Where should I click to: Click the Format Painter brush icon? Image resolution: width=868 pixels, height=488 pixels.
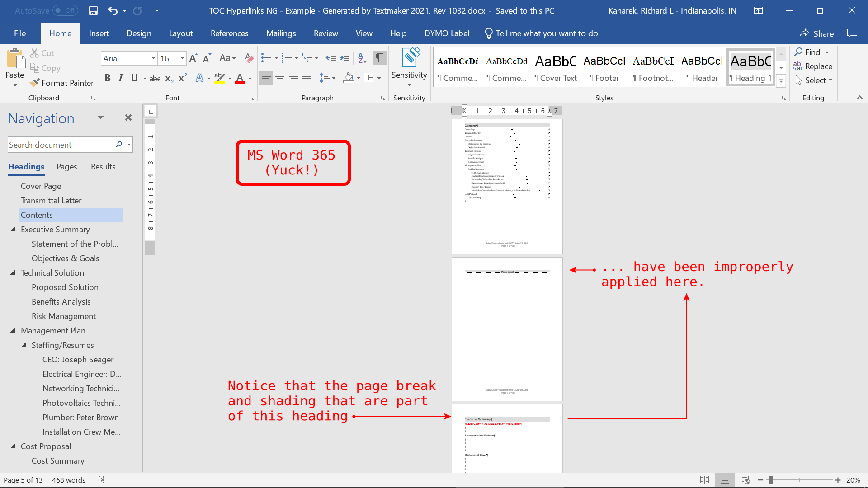[35, 83]
